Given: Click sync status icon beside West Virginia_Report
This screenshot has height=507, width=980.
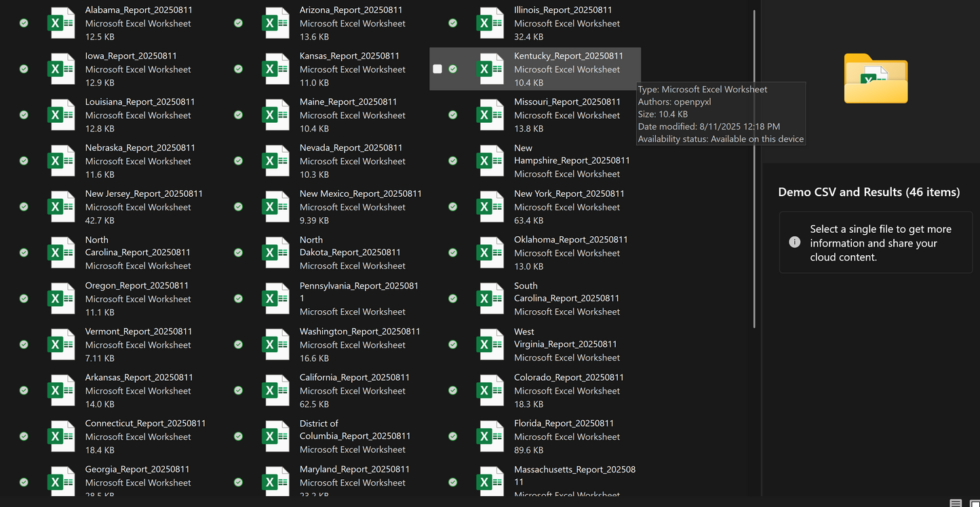Looking at the screenshot, I should click(452, 345).
